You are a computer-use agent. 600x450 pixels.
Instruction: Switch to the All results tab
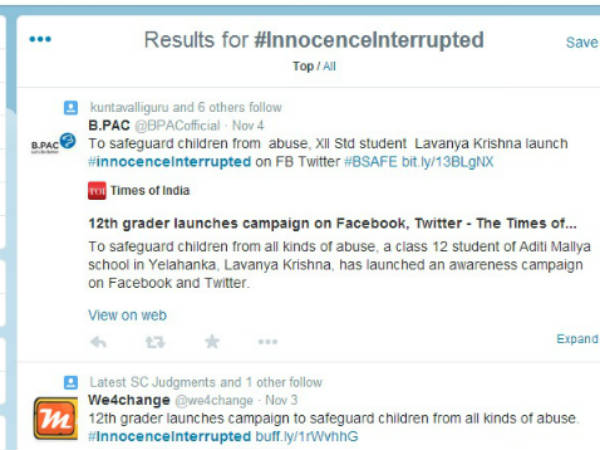[x=328, y=66]
